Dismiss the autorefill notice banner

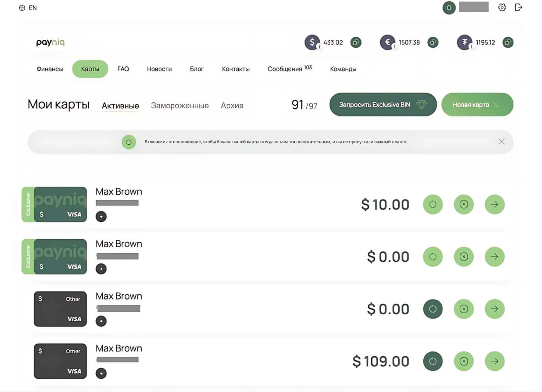tap(502, 142)
